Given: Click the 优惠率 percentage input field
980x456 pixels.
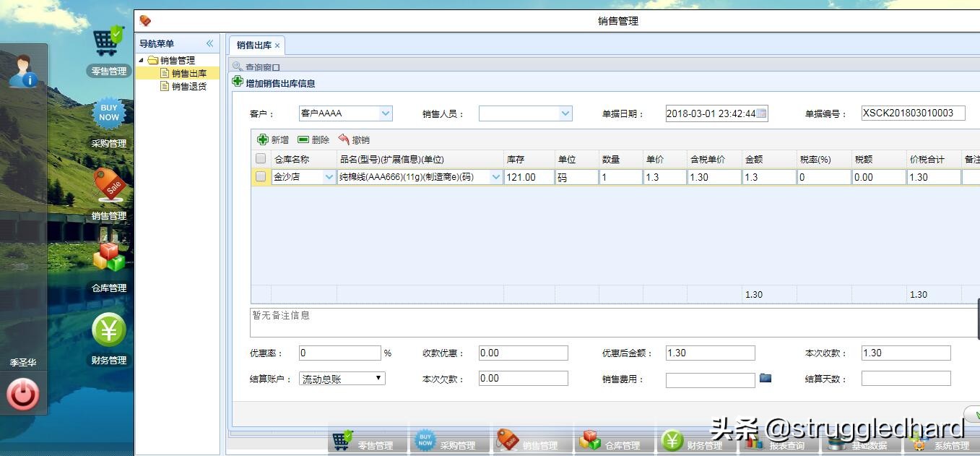Looking at the screenshot, I should pyautogui.click(x=339, y=353).
